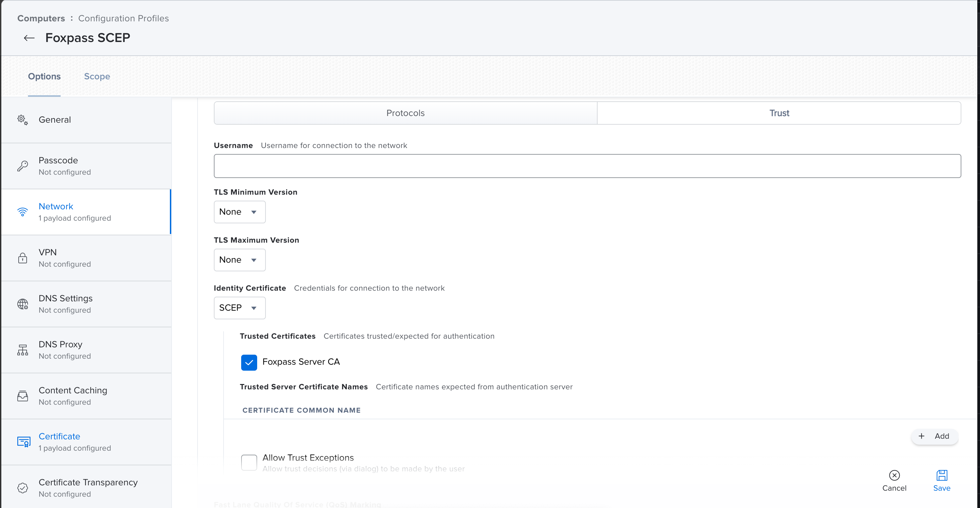Viewport: 980px width, 508px height.
Task: Select the Passcode key icon
Action: (22, 166)
